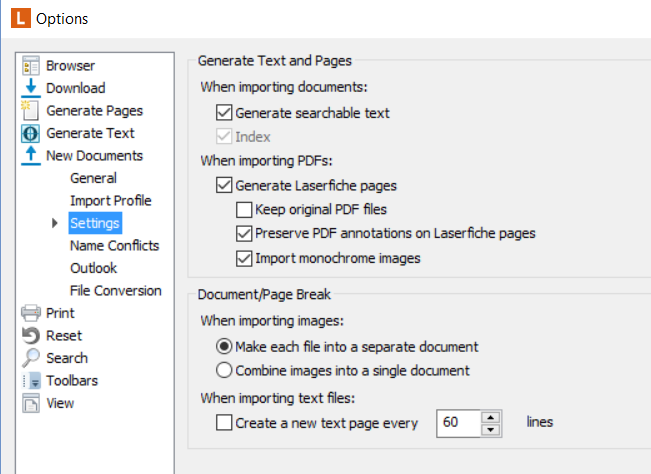
Task: Select Make each file into a separate document
Action: coord(224,346)
